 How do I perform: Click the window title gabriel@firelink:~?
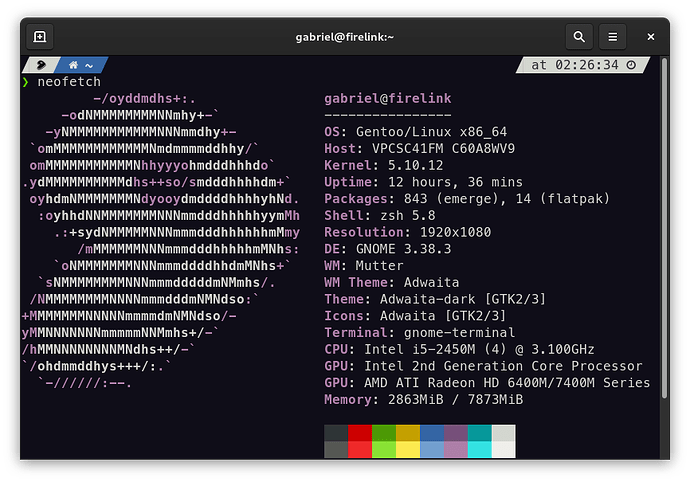[345, 37]
